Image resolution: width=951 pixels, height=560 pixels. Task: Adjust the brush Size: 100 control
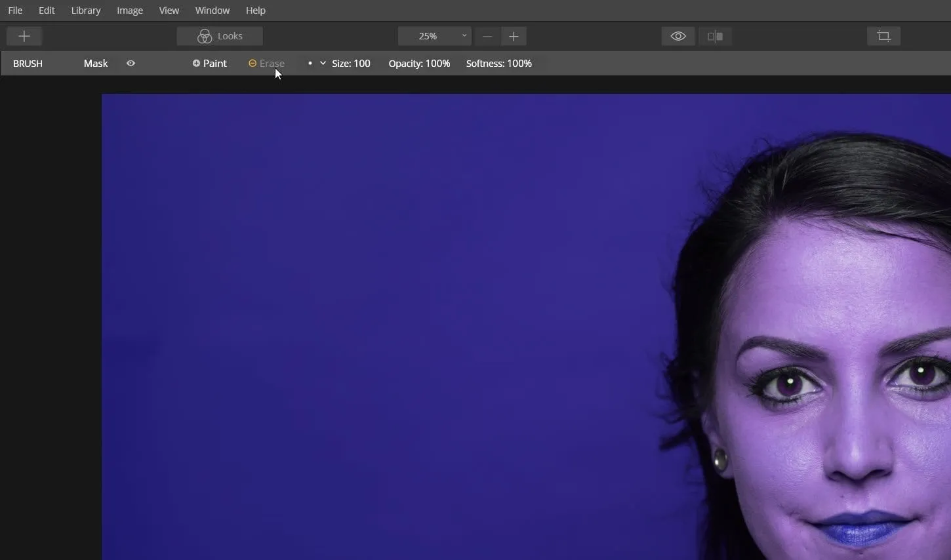(x=351, y=64)
